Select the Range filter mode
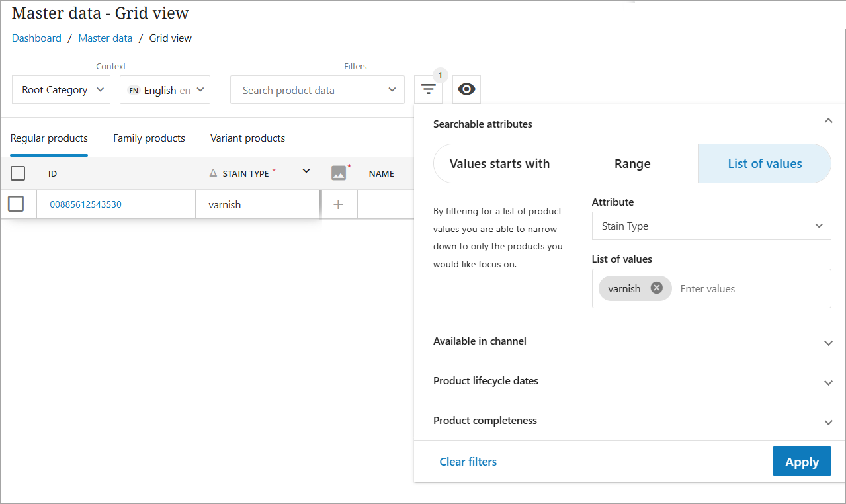The height and width of the screenshot is (504, 846). [x=632, y=164]
